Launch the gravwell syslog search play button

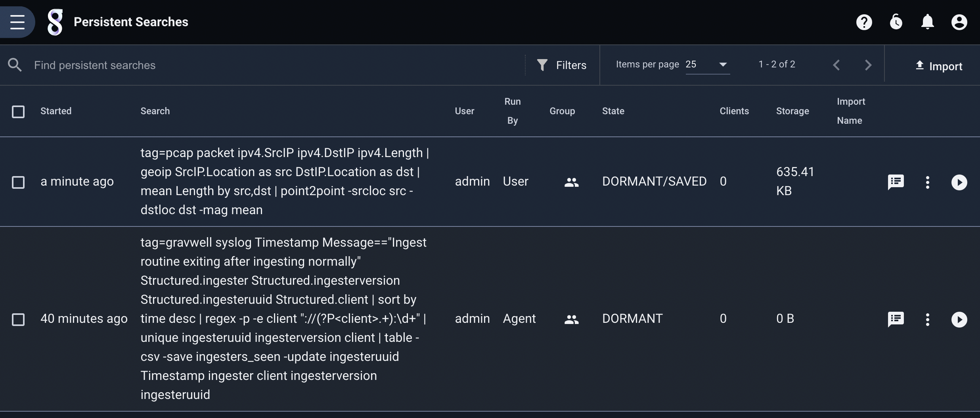point(959,319)
